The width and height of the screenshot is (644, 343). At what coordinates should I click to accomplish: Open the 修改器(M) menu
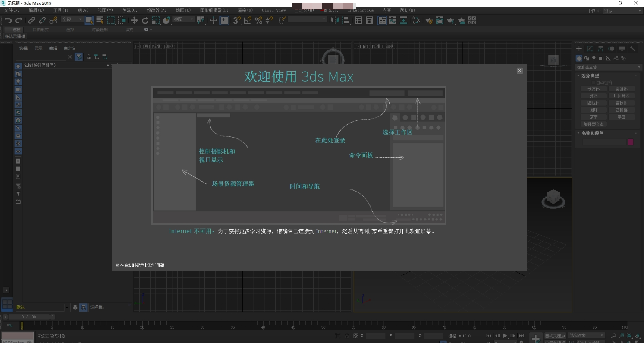tap(157, 10)
